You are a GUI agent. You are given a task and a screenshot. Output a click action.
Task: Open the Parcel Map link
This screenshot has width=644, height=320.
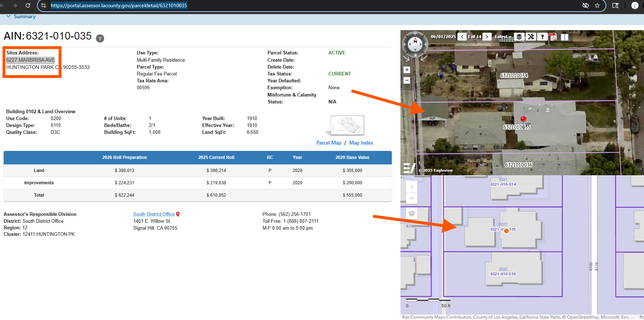(x=329, y=143)
